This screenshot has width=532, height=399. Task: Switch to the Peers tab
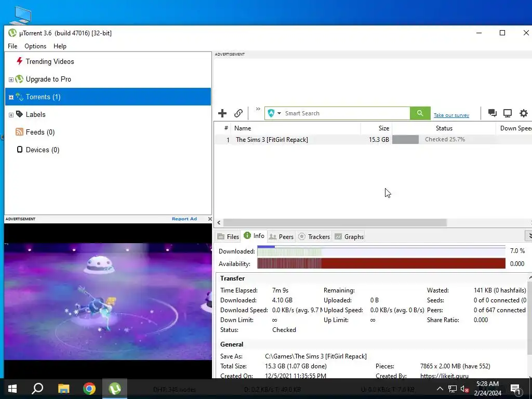281,236
